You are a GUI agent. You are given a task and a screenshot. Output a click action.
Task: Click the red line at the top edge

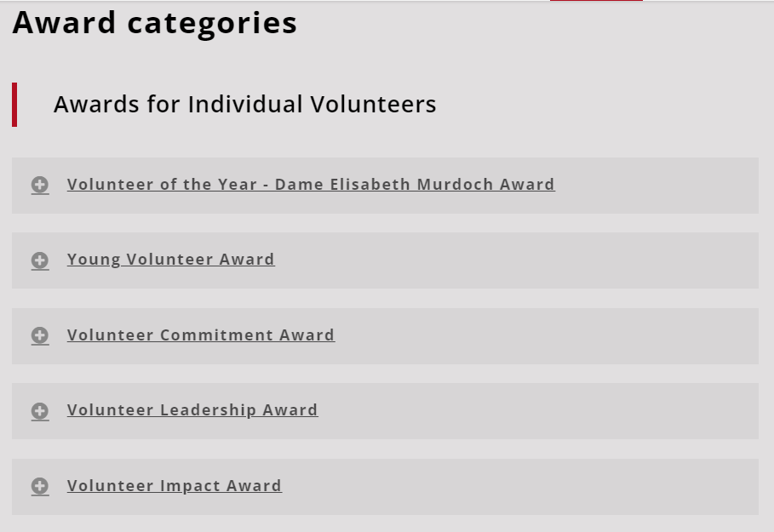pos(596,1)
